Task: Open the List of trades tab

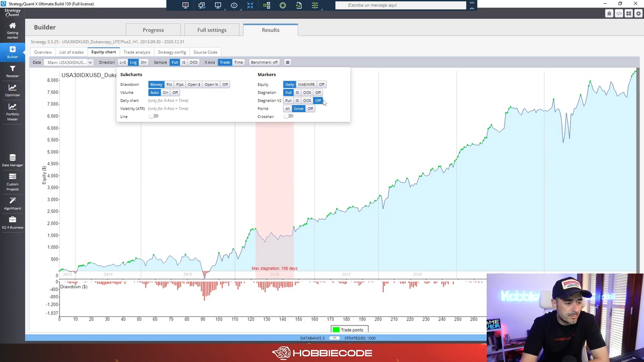Action: point(71,52)
